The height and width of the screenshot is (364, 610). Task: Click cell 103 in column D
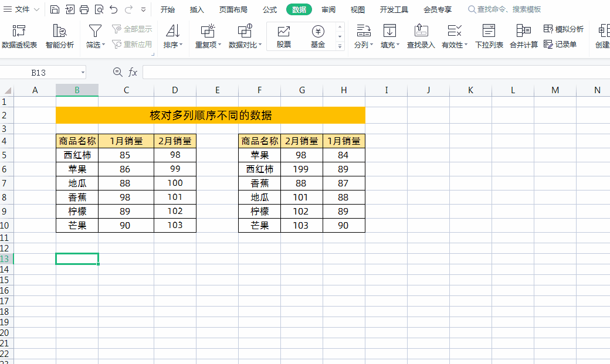tap(175, 225)
